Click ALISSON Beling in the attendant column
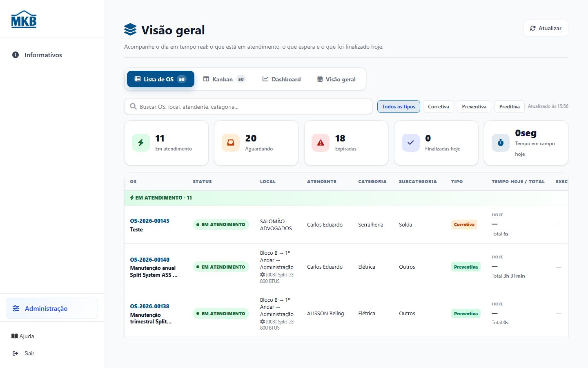Viewport: 588px width, 368px height. pos(325,314)
